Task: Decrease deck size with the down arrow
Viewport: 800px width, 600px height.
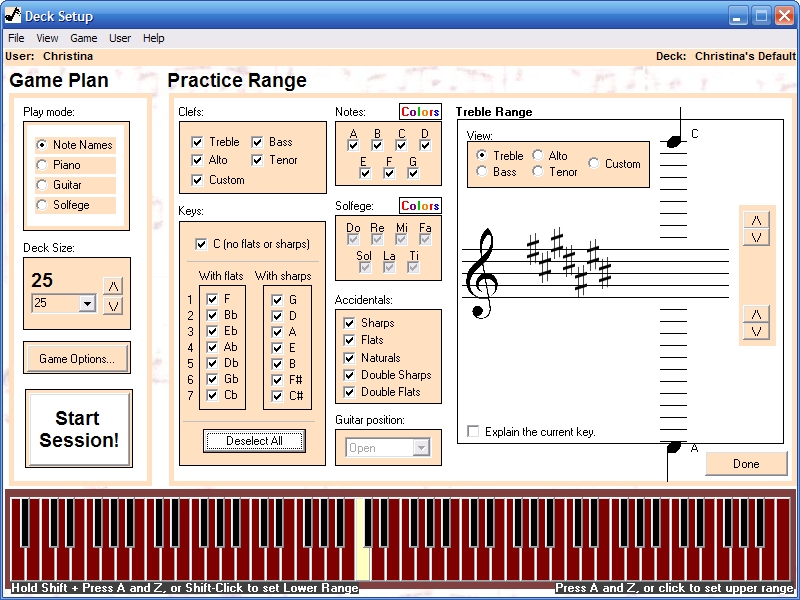Action: [113, 306]
